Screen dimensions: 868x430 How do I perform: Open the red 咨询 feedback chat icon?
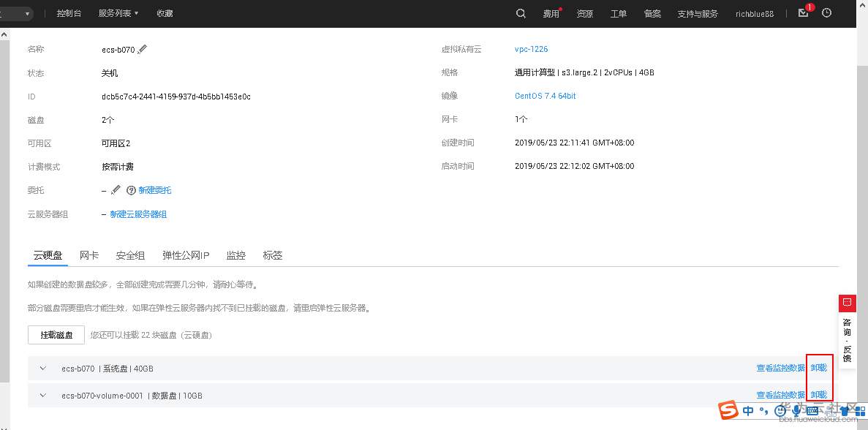[x=847, y=303]
